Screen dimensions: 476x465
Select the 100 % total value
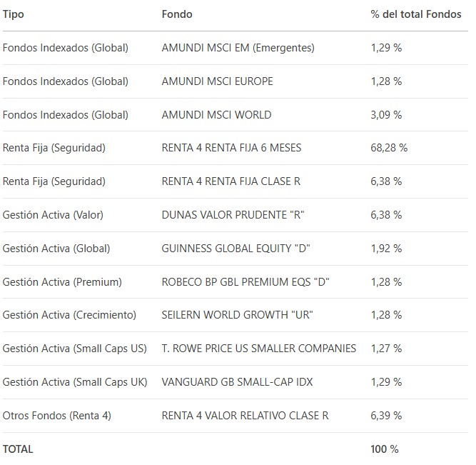(x=385, y=449)
